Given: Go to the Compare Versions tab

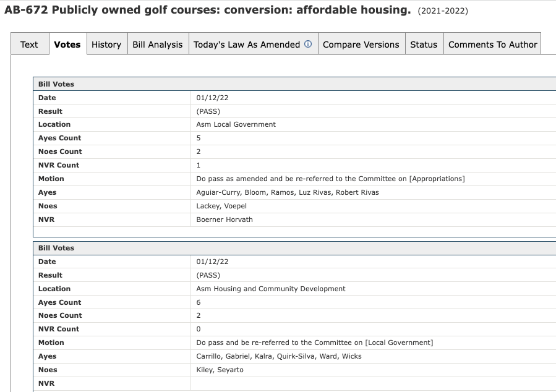Looking at the screenshot, I should click(x=361, y=45).
